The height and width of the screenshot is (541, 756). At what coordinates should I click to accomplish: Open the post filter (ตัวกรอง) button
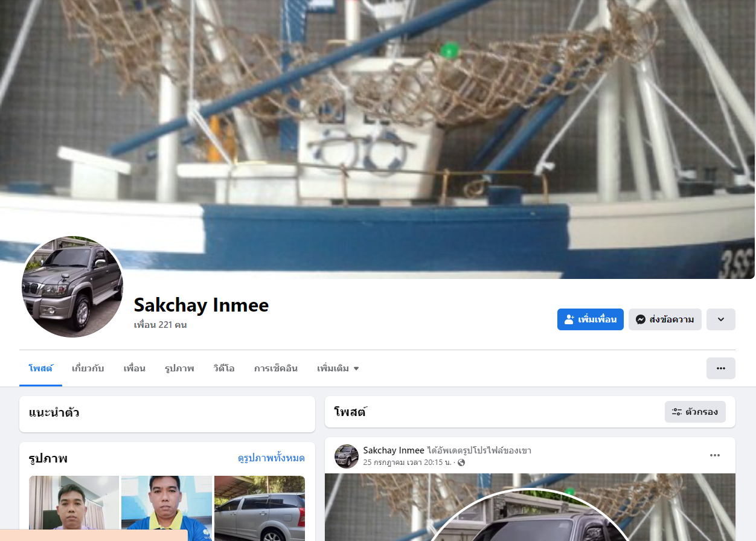(x=695, y=412)
